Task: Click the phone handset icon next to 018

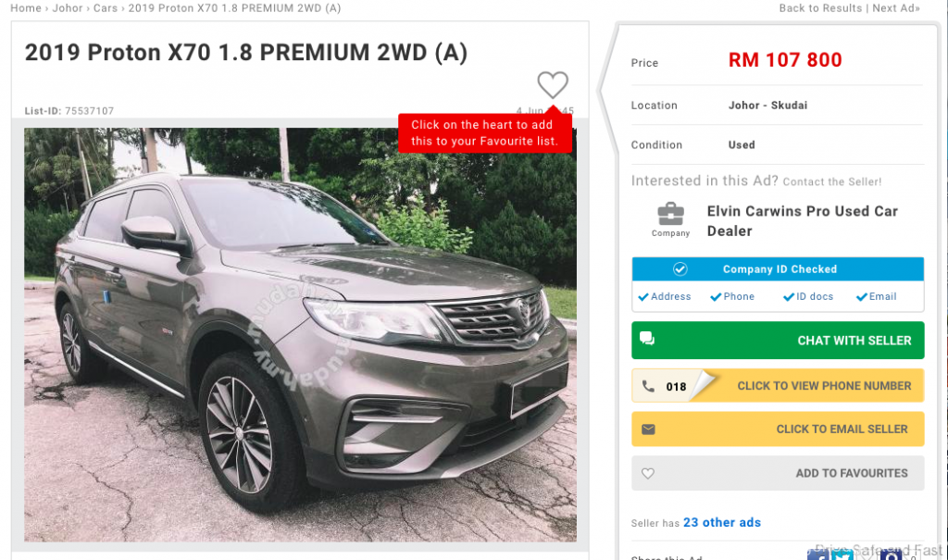Action: click(x=648, y=386)
